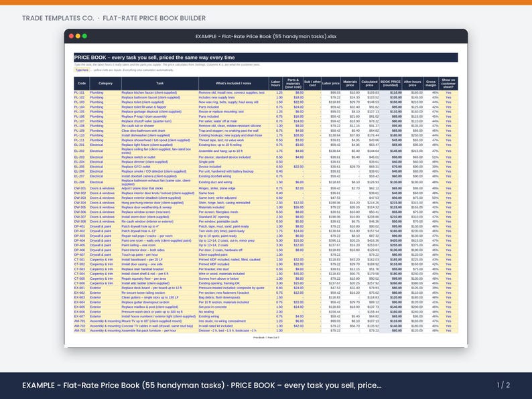Click the 'Parts & materials (your cost)' header
The height and width of the screenshot is (399, 532).
[293, 84]
